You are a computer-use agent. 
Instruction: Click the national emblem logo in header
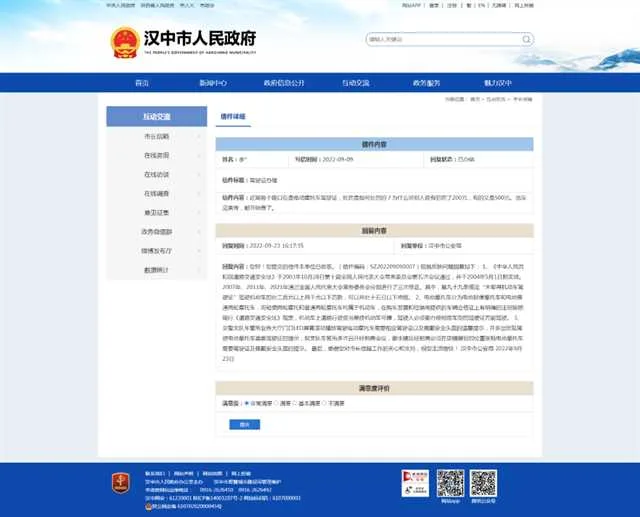pyautogui.click(x=125, y=42)
